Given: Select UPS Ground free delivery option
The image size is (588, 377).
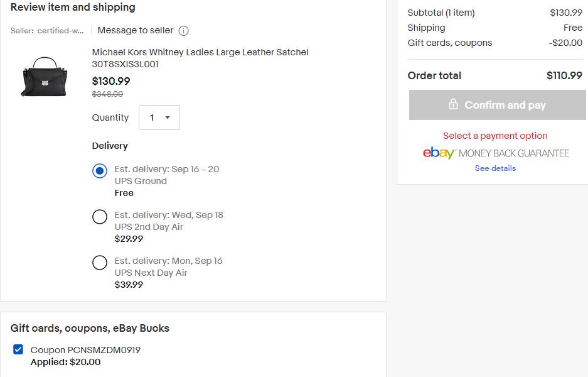Looking at the screenshot, I should click(100, 171).
